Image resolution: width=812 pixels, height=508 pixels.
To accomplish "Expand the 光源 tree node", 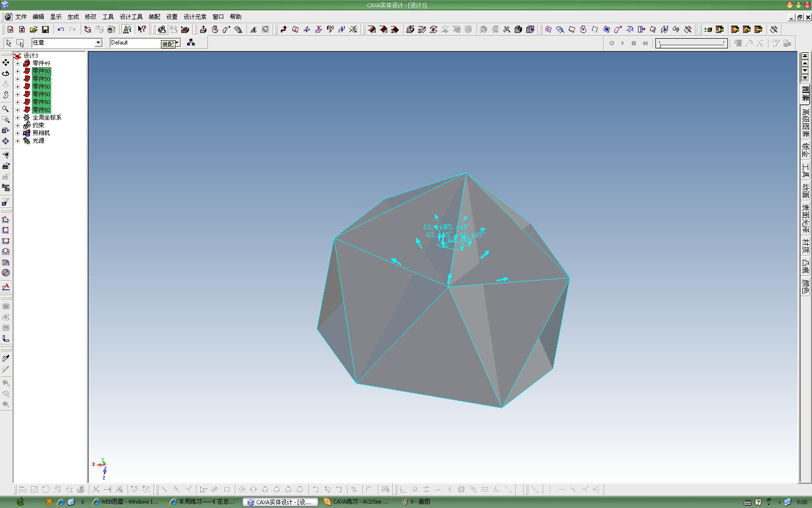I will coord(18,141).
